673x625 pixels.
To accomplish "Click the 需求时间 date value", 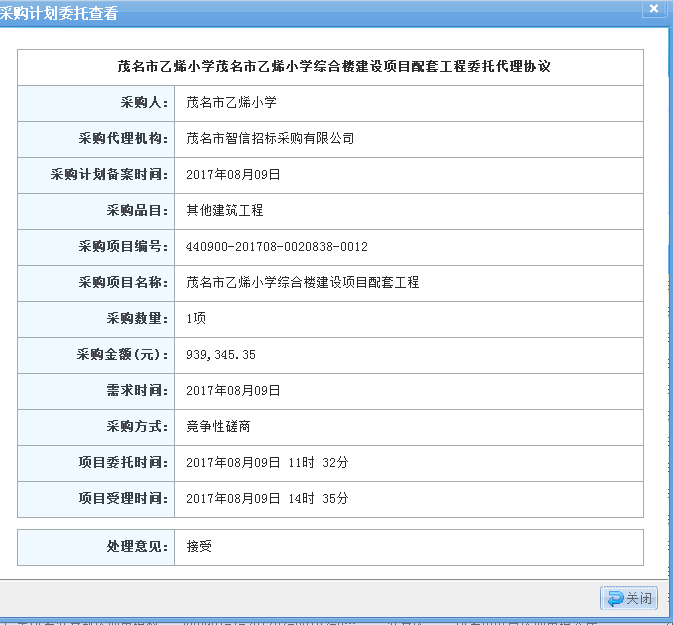I will pos(233,390).
